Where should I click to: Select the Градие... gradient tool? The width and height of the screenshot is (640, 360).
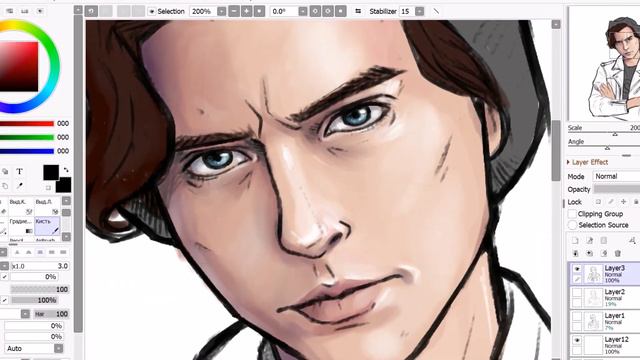[21, 226]
